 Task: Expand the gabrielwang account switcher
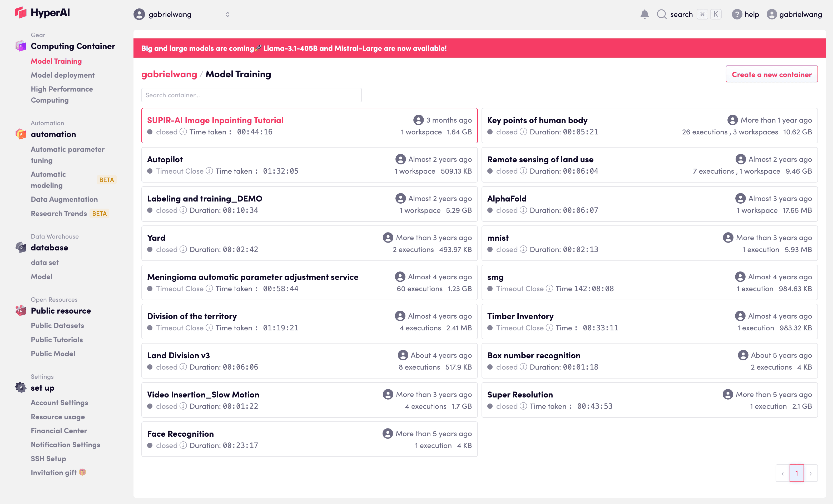pyautogui.click(x=227, y=14)
